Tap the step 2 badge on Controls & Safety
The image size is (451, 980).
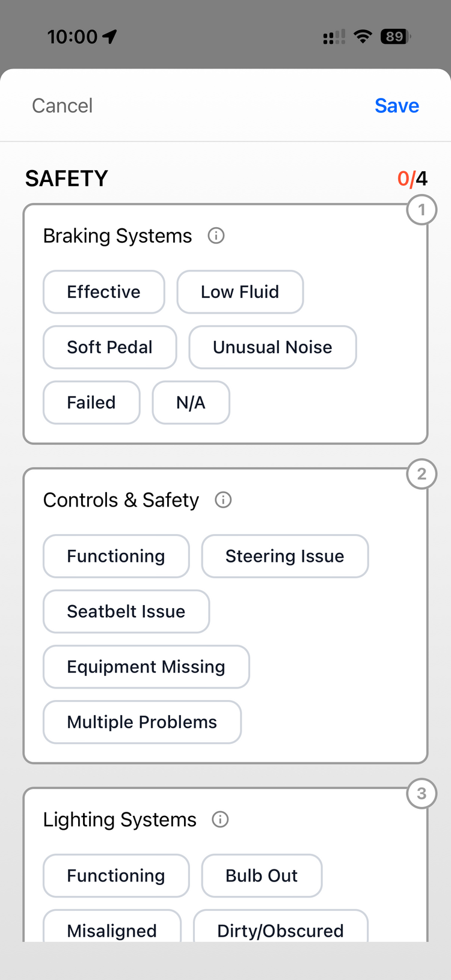(x=422, y=474)
